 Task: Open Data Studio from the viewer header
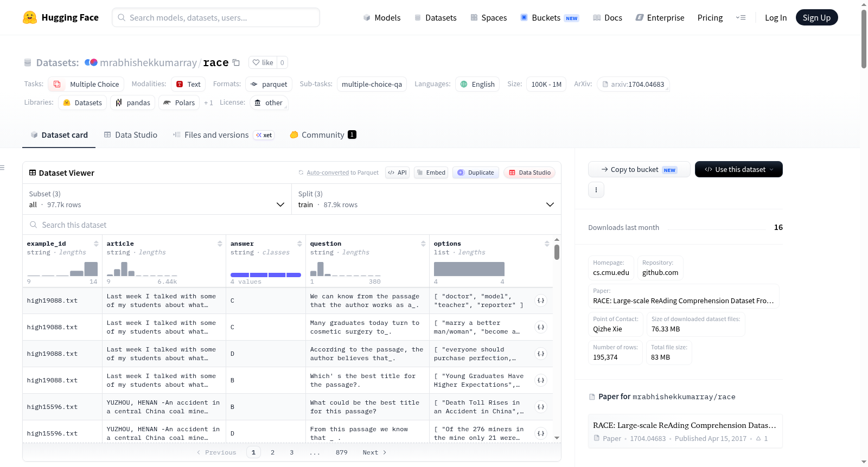click(x=529, y=172)
